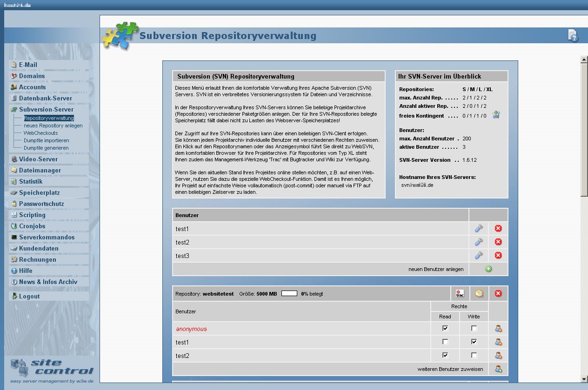
Task: Click the red 'anonymous' user name
Action: point(191,329)
